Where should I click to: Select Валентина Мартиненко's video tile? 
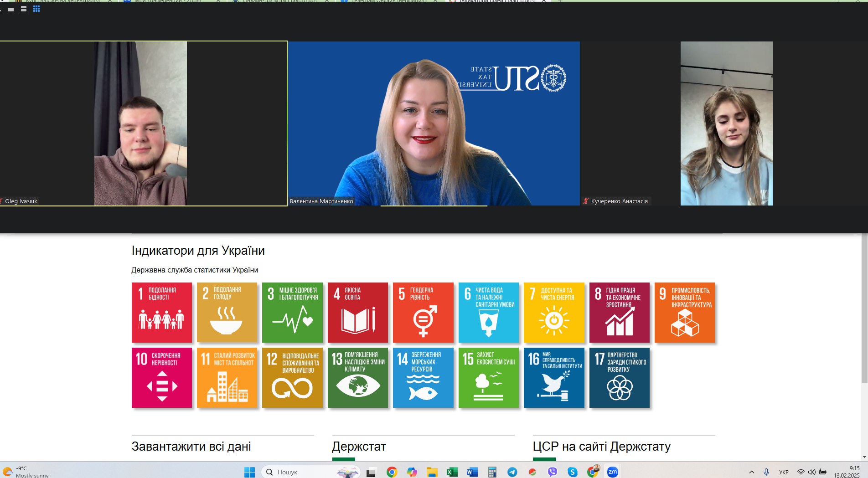tap(434, 123)
